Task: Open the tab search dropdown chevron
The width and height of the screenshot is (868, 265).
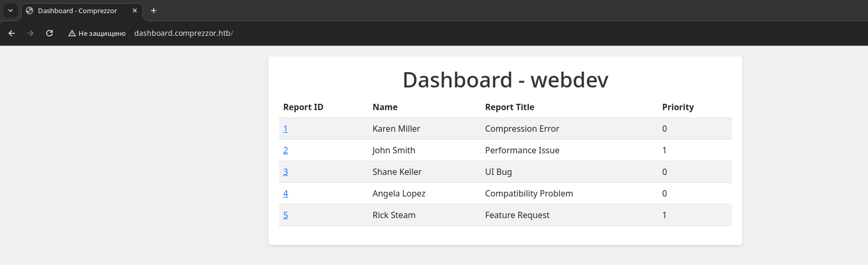Action: click(11, 11)
